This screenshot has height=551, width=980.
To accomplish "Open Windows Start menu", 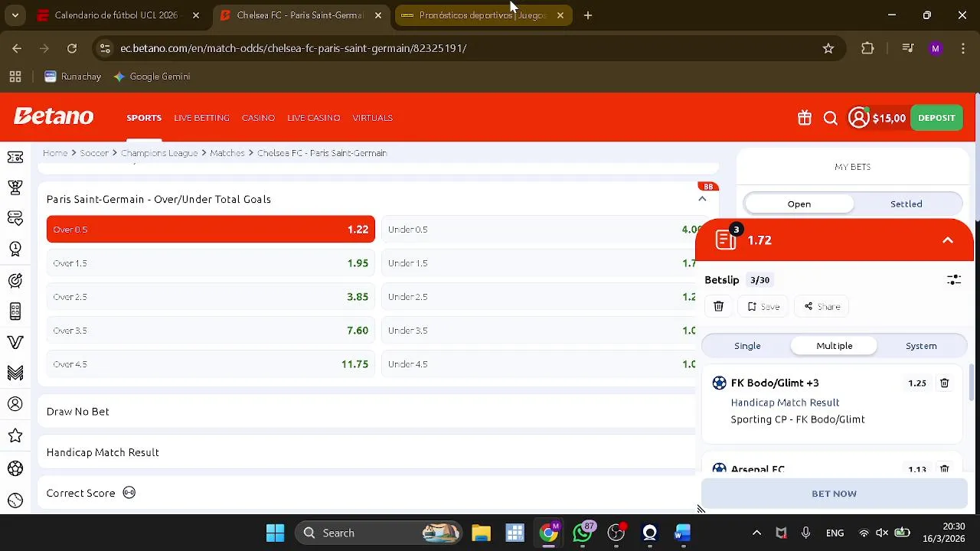I will click(x=275, y=533).
